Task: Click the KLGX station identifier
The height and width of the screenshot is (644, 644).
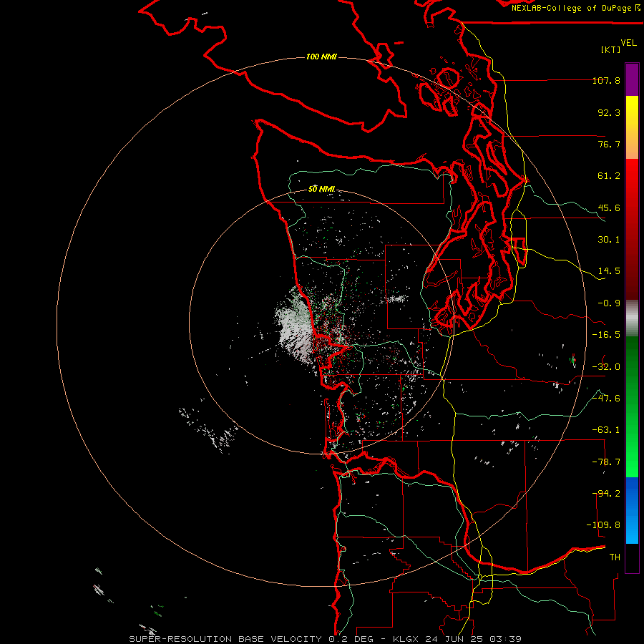Action: (x=406, y=639)
